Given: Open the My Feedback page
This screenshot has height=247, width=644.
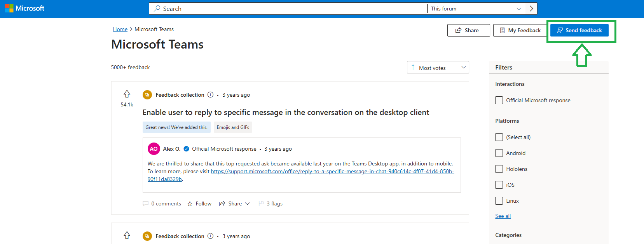Looking at the screenshot, I should 520,30.
